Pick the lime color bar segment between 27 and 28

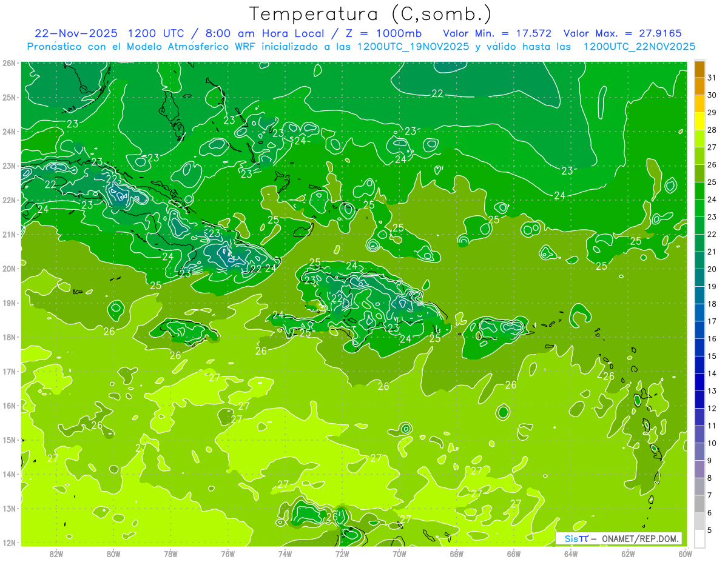pyautogui.click(x=699, y=138)
